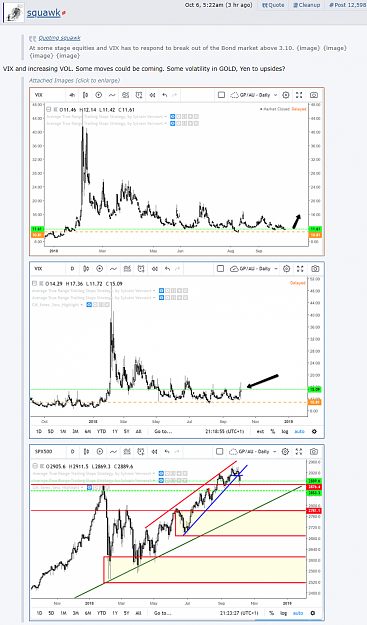
Task: Click Compare icon in daily VIX chart toolbar
Action: 100,269
